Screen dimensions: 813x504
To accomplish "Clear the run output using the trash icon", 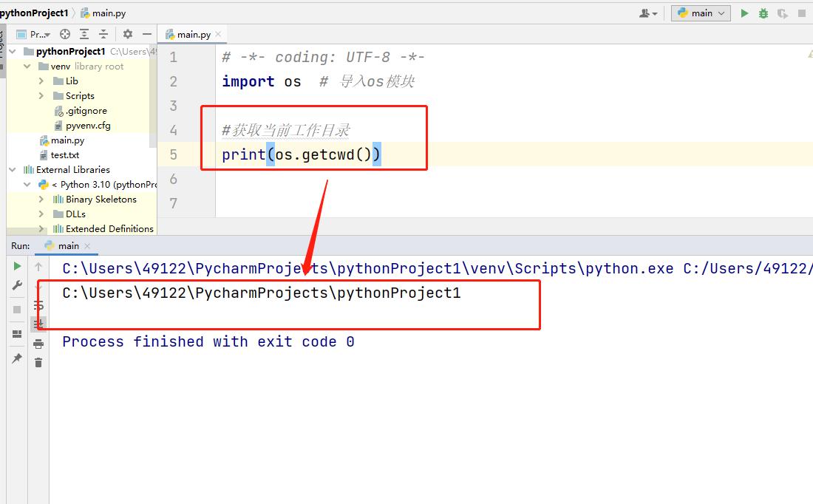I will point(38,361).
